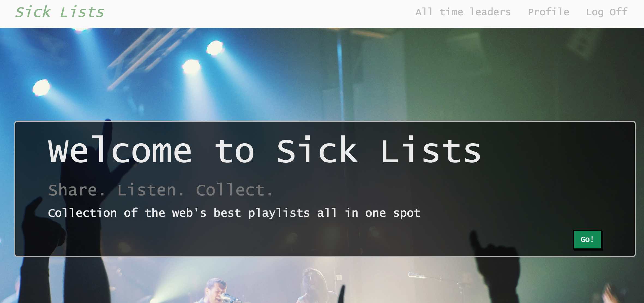Click the word Sick in the main heading
Viewport: 644px width, 303px height.
(317, 150)
